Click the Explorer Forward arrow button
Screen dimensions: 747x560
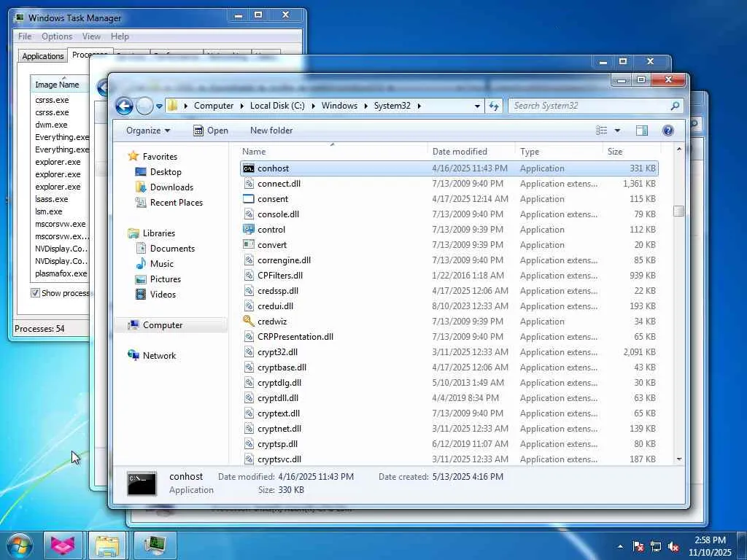144,106
